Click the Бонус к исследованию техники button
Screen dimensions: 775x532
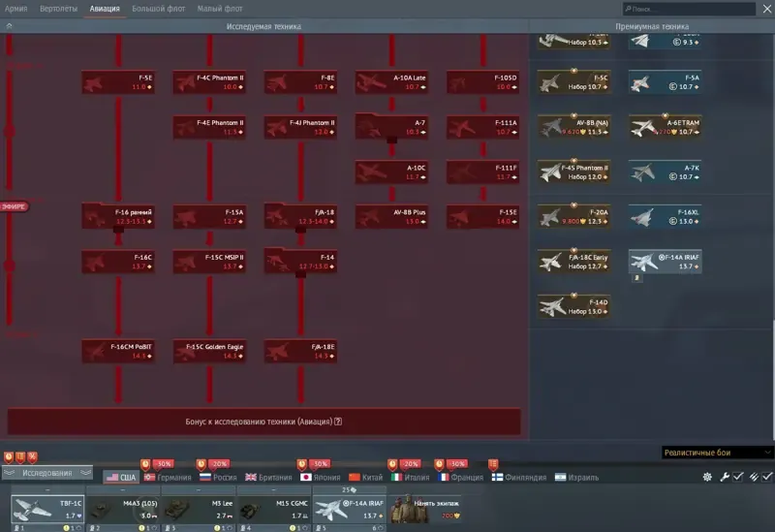[x=263, y=422]
